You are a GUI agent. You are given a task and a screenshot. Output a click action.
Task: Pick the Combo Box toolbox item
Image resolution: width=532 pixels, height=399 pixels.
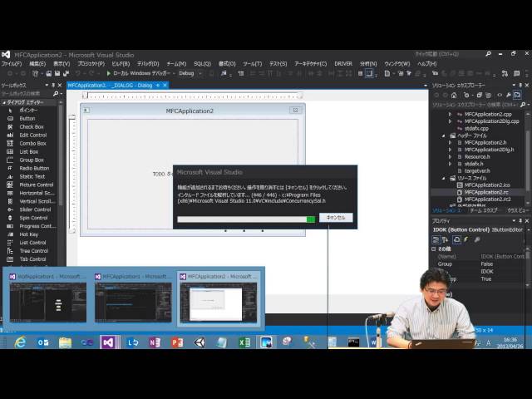pos(32,143)
